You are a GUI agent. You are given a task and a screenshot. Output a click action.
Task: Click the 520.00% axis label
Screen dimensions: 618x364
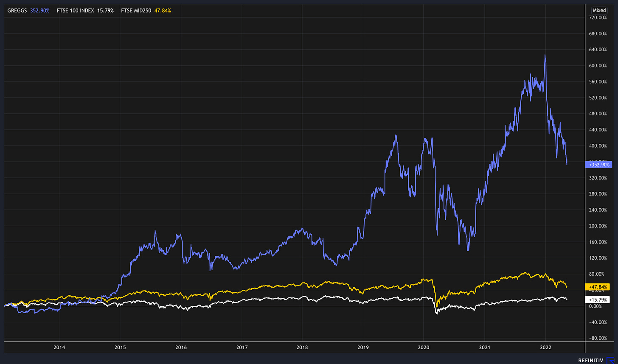click(597, 98)
